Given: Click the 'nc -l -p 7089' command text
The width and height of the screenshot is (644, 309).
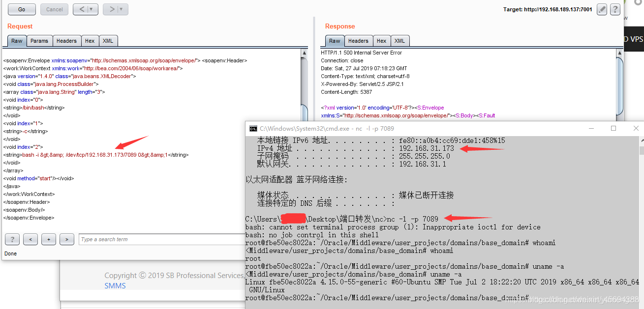Looking at the screenshot, I should click(x=413, y=219).
